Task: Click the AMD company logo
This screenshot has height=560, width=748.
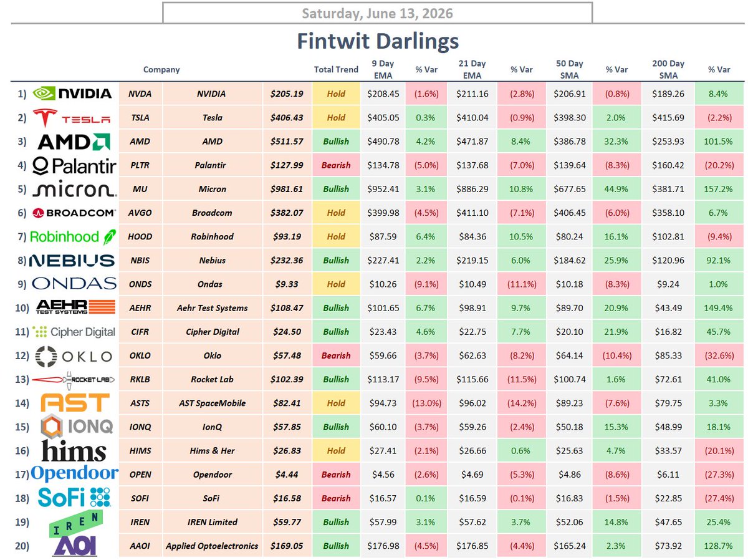Action: (x=74, y=142)
